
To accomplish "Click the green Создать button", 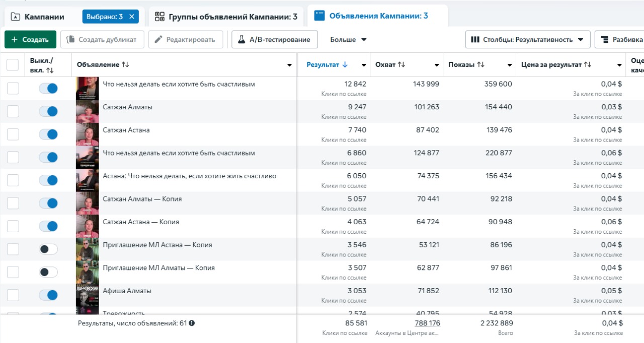I will [30, 40].
